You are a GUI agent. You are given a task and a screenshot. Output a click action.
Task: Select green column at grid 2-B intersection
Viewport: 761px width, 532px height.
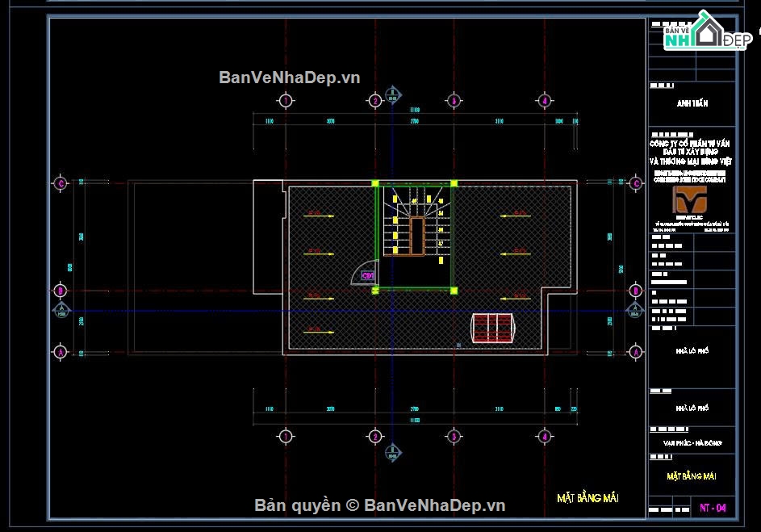coord(375,291)
